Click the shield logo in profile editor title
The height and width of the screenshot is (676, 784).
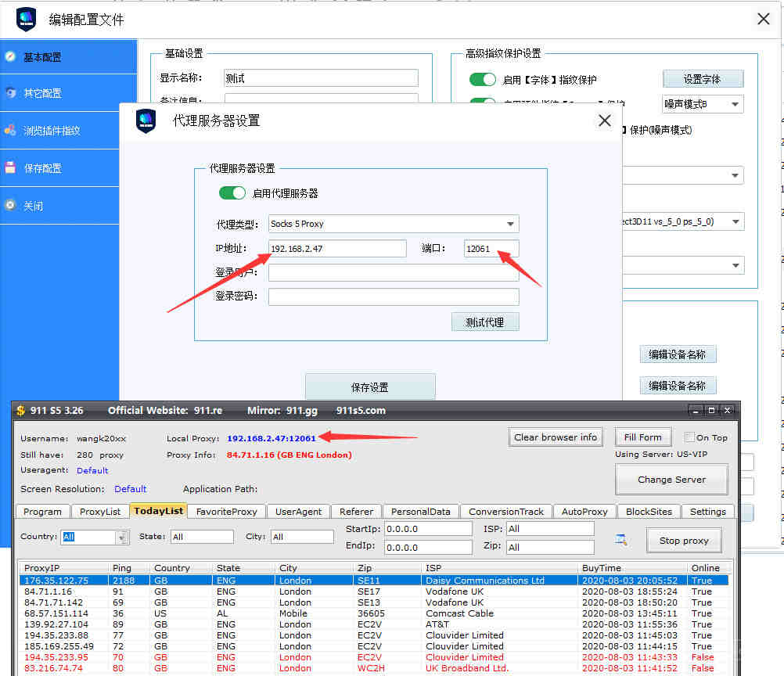click(x=26, y=20)
